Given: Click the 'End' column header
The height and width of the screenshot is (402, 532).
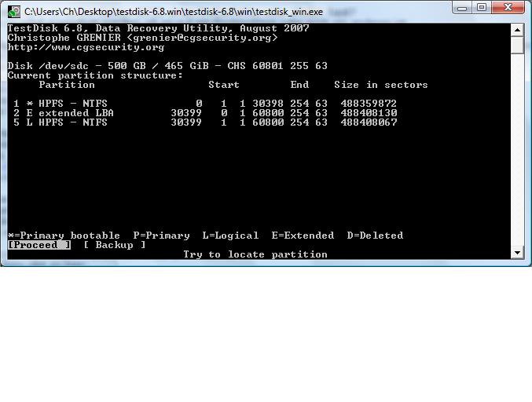Looking at the screenshot, I should (x=299, y=85).
